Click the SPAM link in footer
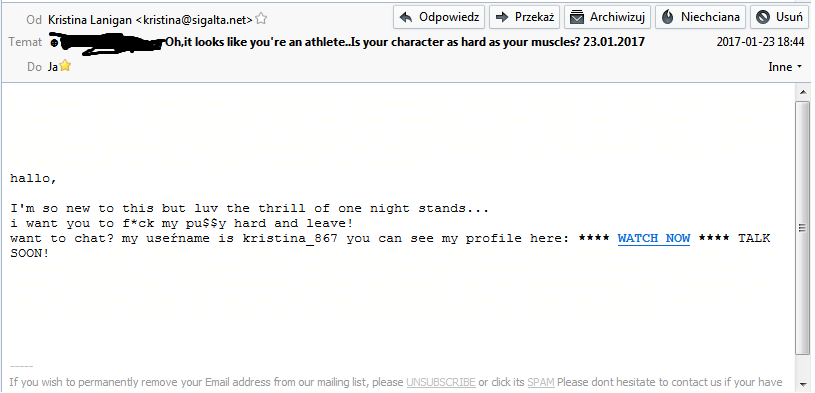The image size is (815, 393). click(x=541, y=383)
